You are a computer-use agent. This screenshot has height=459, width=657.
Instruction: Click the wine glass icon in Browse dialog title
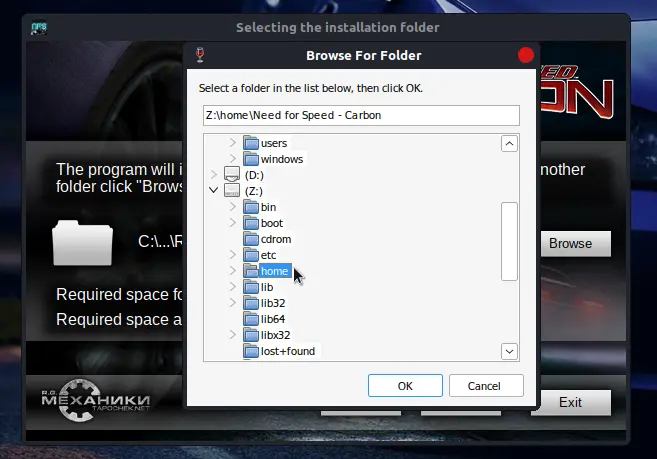[x=200, y=55]
